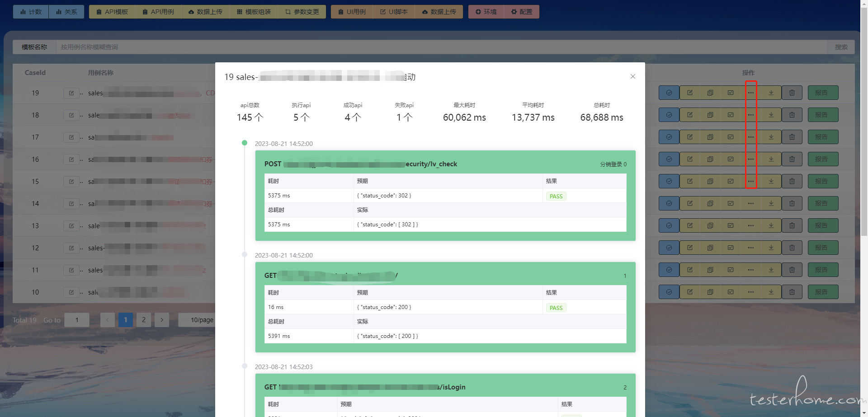Viewport: 868px width, 417px height.
Task: Delete case 13 with the trash icon
Action: pyautogui.click(x=792, y=225)
